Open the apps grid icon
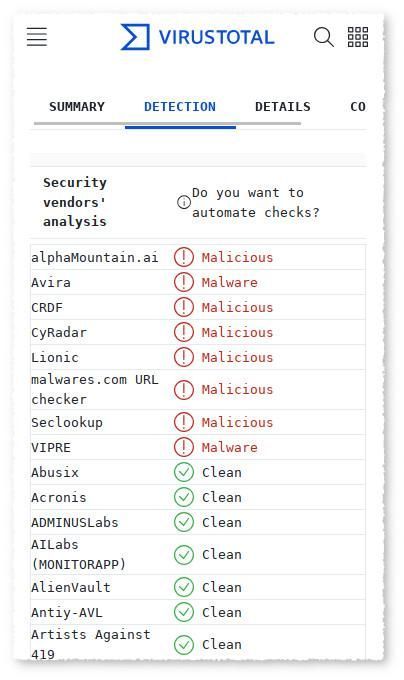This screenshot has width=404, height=680. pos(358,37)
